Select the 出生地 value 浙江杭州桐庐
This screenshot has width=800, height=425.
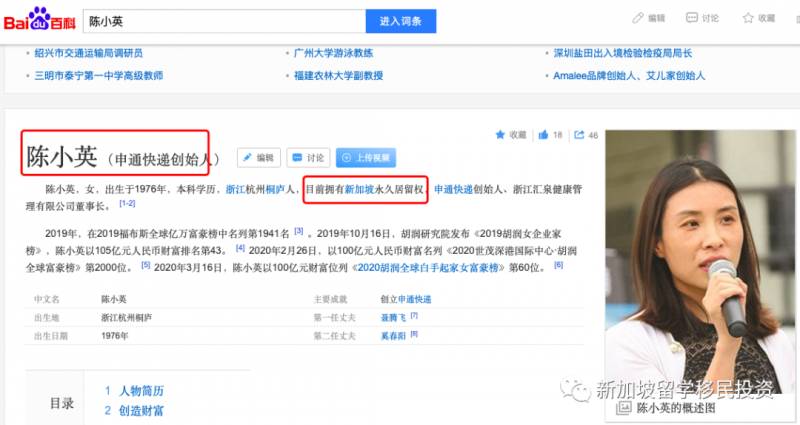point(126,318)
